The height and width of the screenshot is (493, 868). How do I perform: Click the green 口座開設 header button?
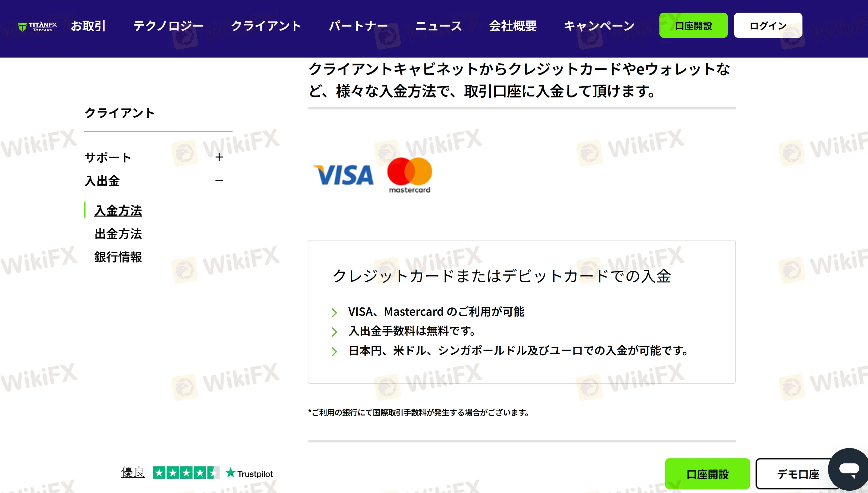693,25
